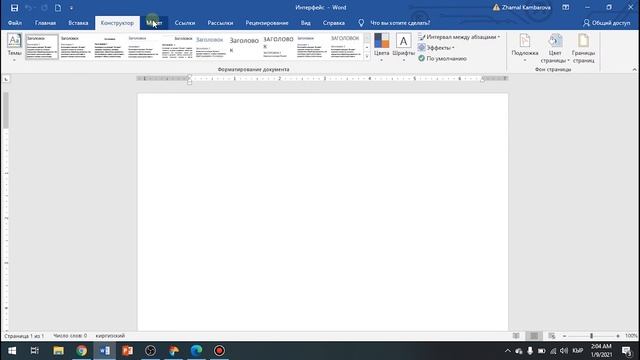
Task: Switch to Print Layout view
Action: pos(534,336)
